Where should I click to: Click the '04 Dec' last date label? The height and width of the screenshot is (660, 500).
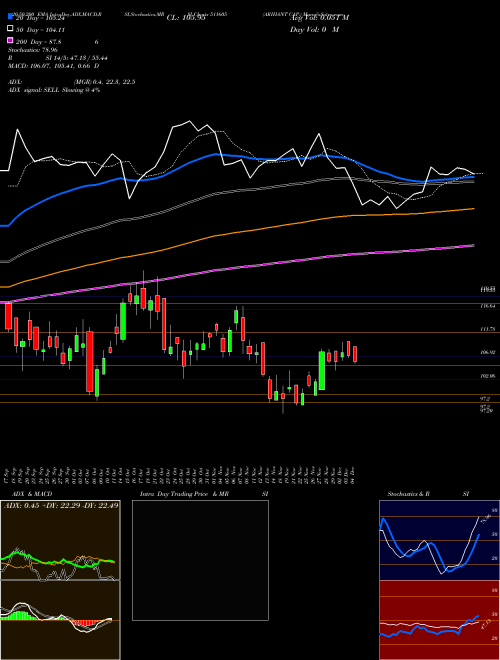pos(353,475)
